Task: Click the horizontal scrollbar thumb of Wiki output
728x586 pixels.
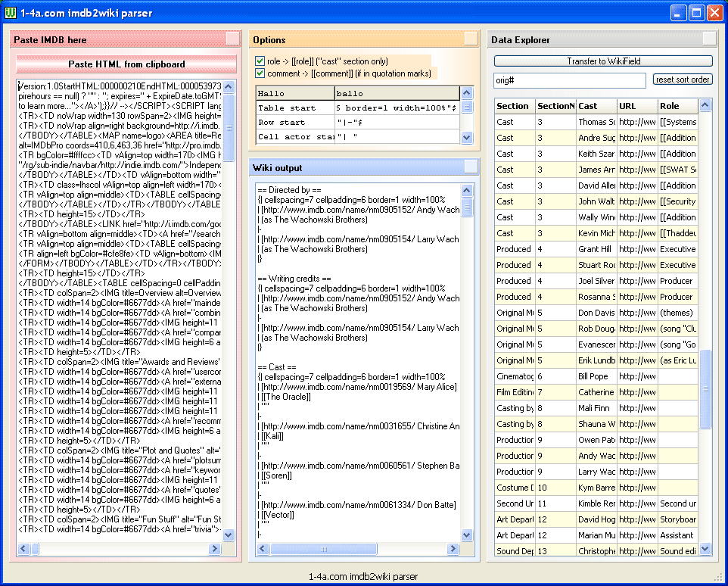Action: pyautogui.click(x=324, y=549)
